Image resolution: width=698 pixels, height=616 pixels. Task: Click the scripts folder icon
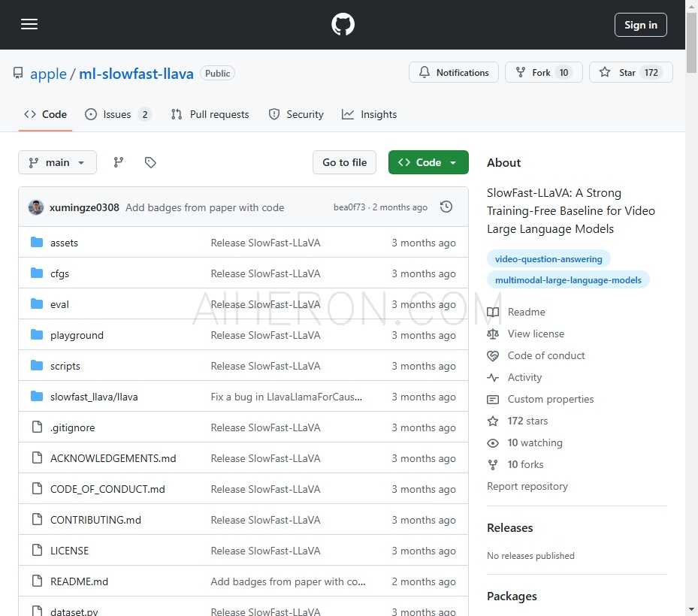tap(37, 365)
